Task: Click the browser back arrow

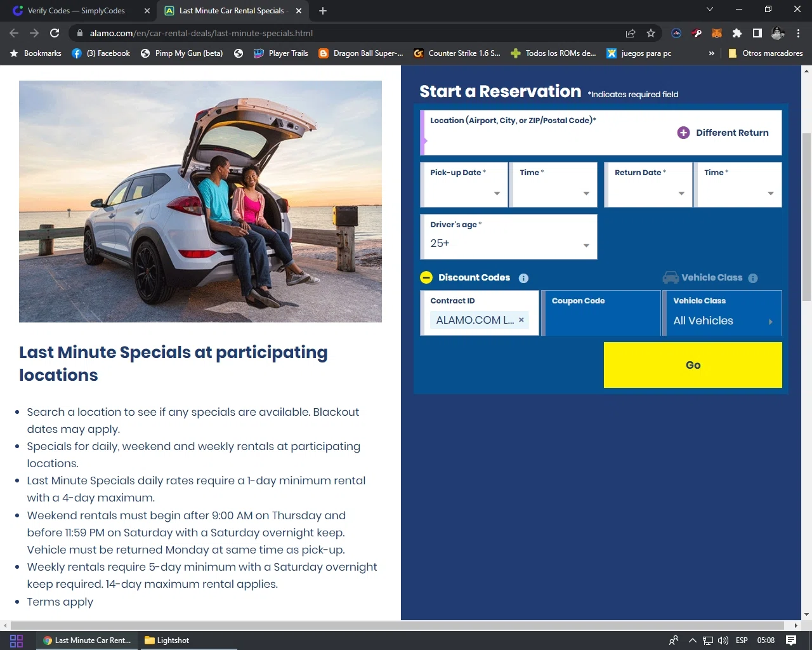Action: tap(14, 33)
